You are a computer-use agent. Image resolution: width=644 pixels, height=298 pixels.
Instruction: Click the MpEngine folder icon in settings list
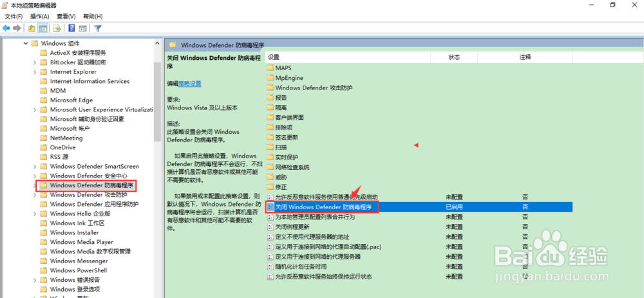270,78
